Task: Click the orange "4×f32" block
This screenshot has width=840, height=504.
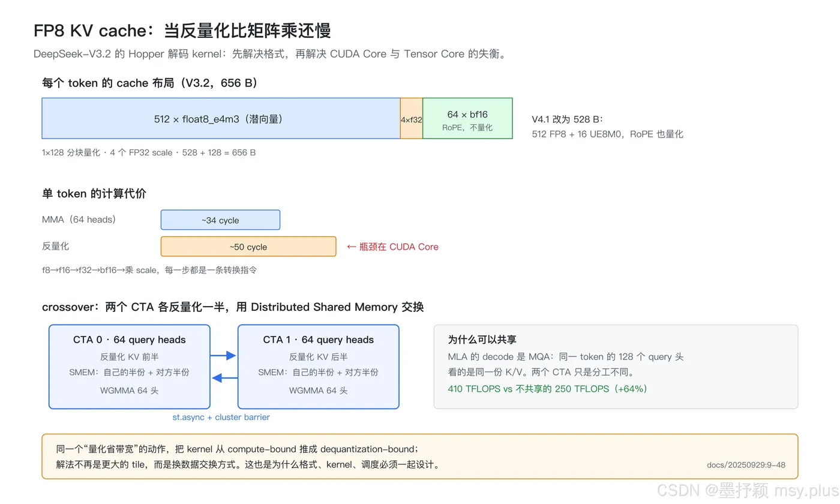Action: pos(412,118)
